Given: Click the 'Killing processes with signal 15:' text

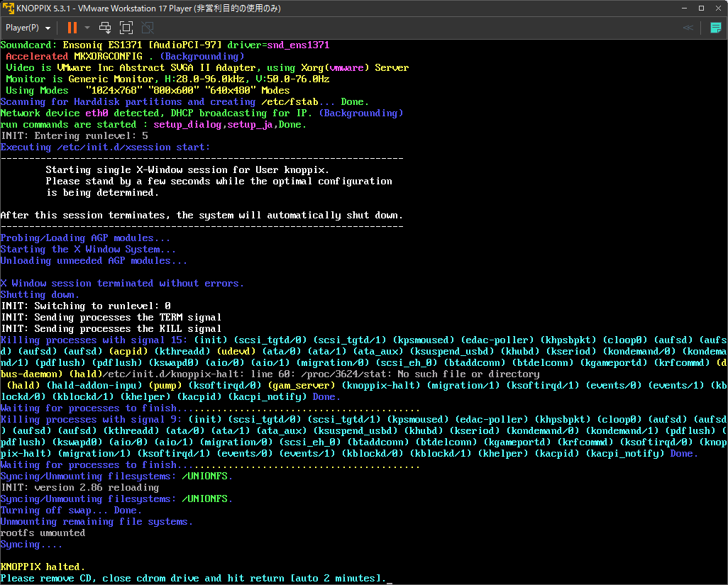Looking at the screenshot, I should [x=94, y=340].
